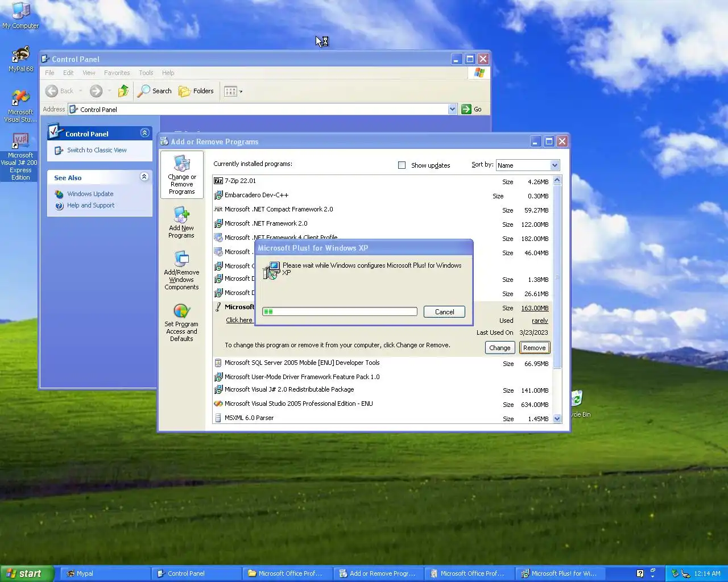
Task: Click the program list scroll down arrow
Action: [x=557, y=418]
